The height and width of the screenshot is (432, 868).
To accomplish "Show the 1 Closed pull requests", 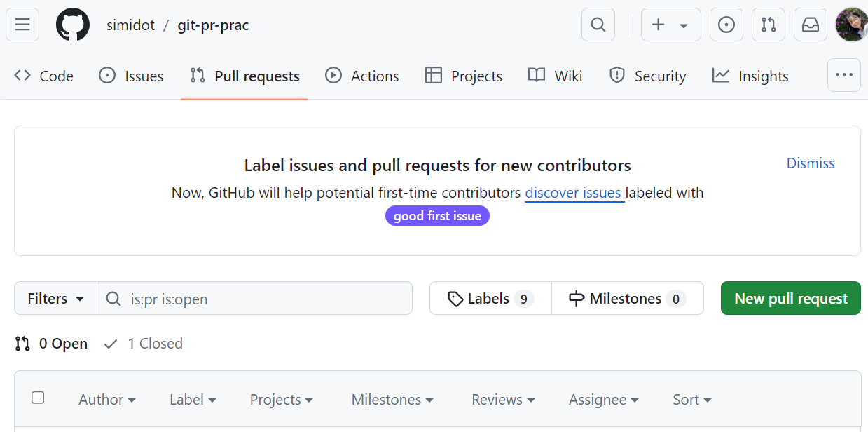I will click(144, 344).
